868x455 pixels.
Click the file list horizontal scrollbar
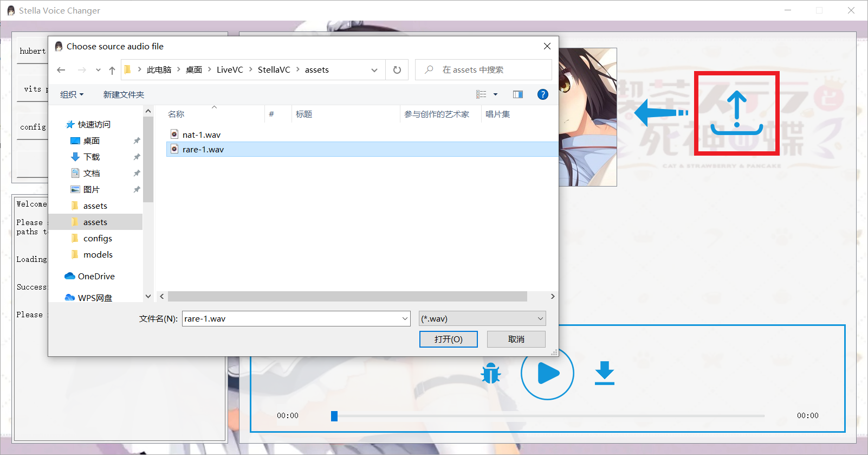(x=347, y=297)
